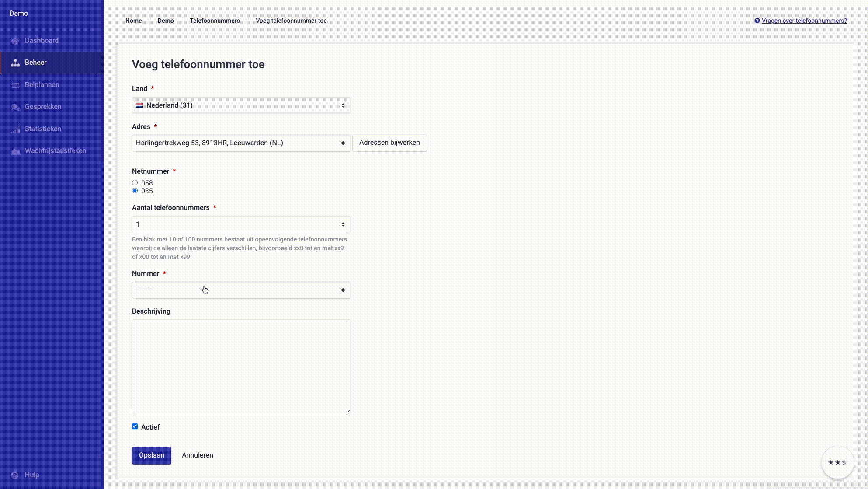This screenshot has height=489, width=868.
Task: Click the Belplannen icon in sidebar
Action: click(x=15, y=85)
